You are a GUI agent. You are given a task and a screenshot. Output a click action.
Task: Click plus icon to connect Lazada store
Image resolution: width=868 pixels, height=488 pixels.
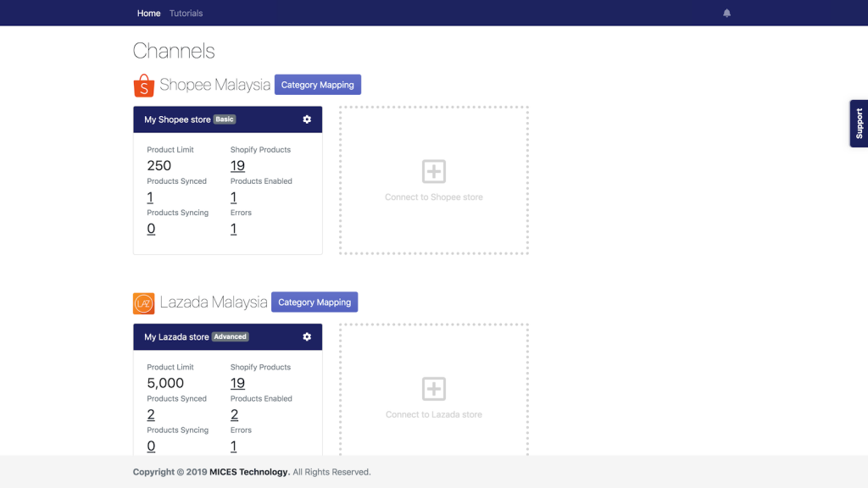433,390
